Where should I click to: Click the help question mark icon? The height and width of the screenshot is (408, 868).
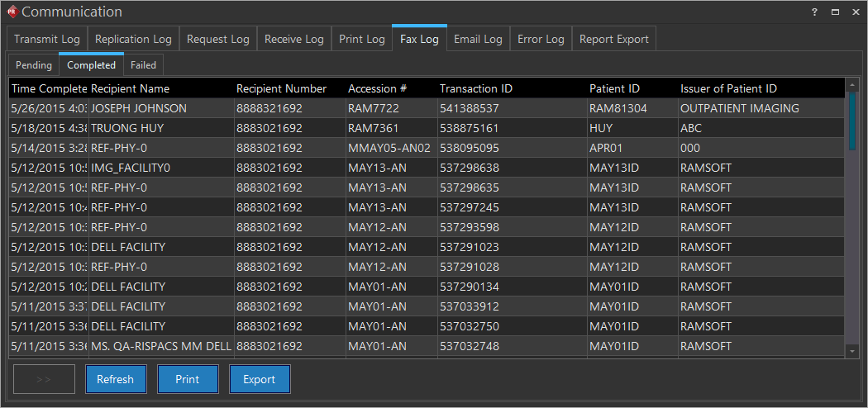814,12
